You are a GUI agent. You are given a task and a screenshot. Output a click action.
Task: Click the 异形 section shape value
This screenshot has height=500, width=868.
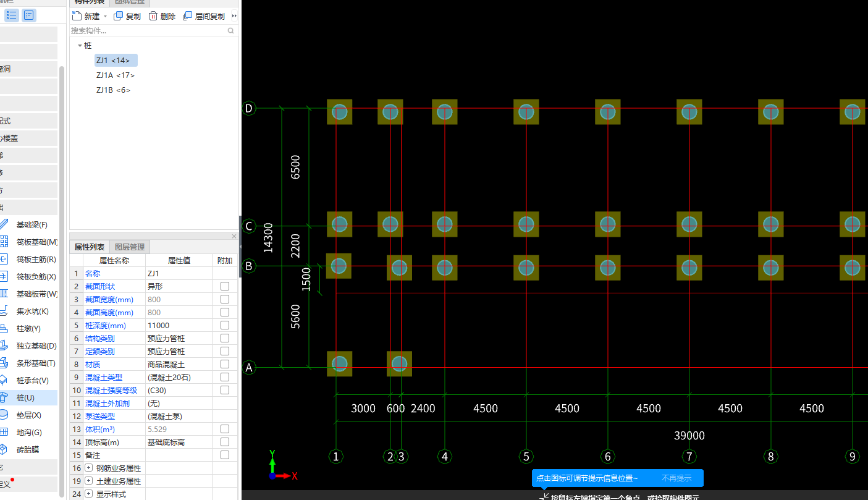click(179, 286)
